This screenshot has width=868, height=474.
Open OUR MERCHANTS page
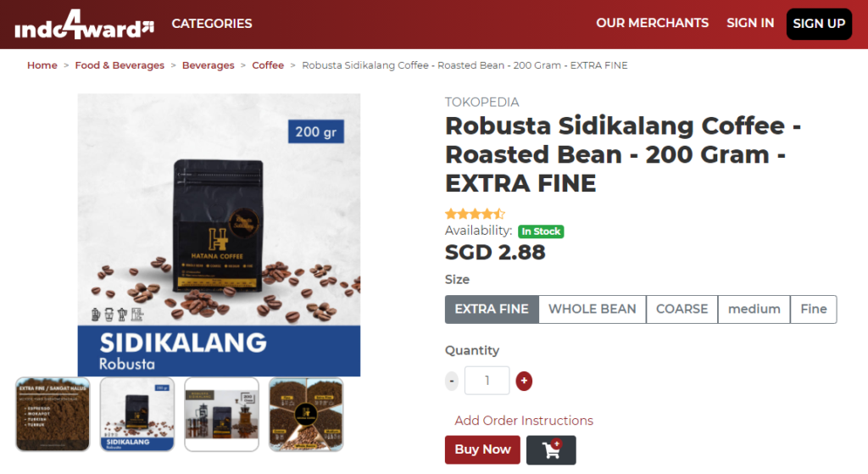click(x=652, y=23)
